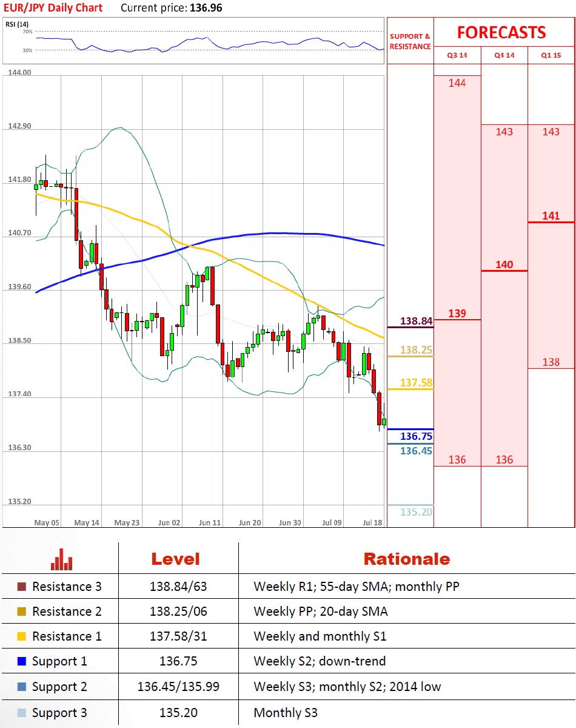Click the '143' value in Q4 14 column
576x728 pixels.
pos(504,132)
